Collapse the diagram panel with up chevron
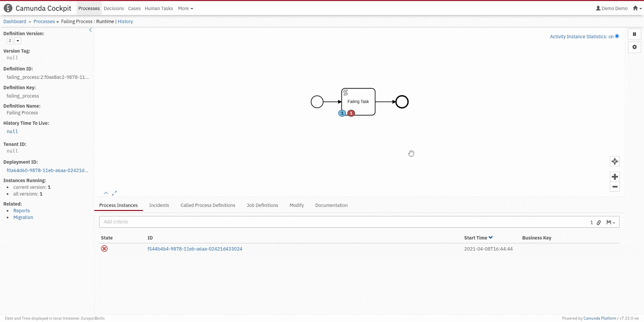 coord(106,193)
